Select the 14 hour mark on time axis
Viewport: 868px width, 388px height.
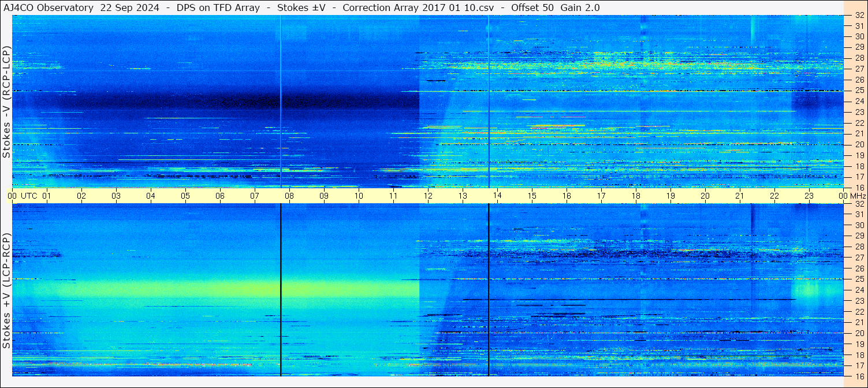click(497, 196)
